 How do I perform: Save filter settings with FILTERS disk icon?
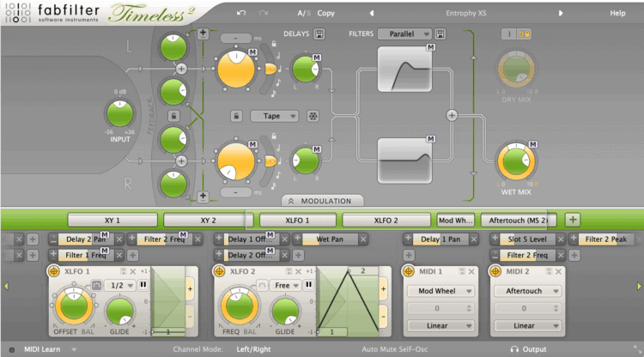(440, 33)
